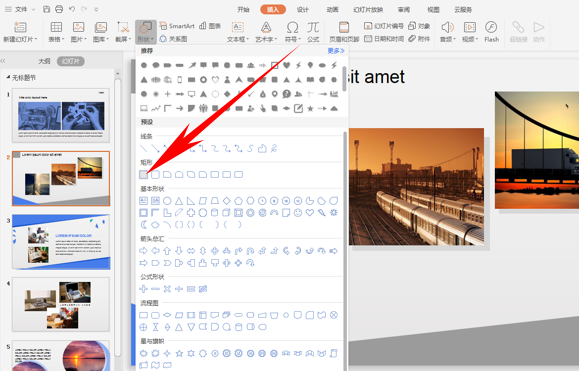Insert a chart via 图表
The height and width of the screenshot is (371, 579).
pyautogui.click(x=210, y=26)
